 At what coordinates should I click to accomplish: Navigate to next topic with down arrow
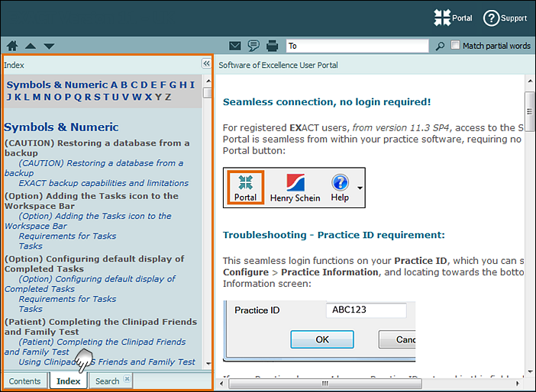(x=49, y=46)
